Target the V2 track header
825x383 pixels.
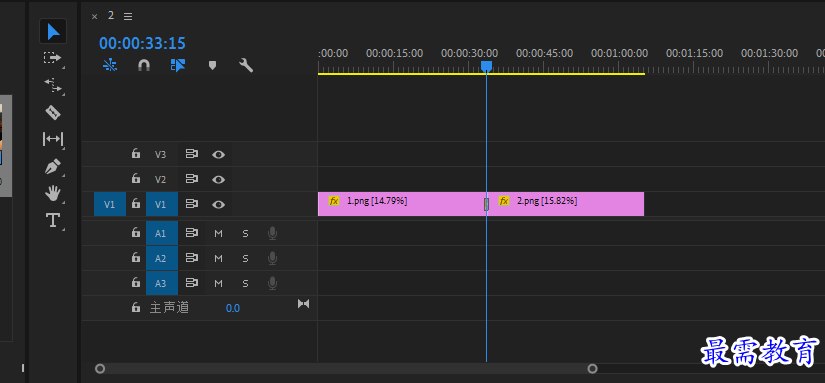coord(160,179)
